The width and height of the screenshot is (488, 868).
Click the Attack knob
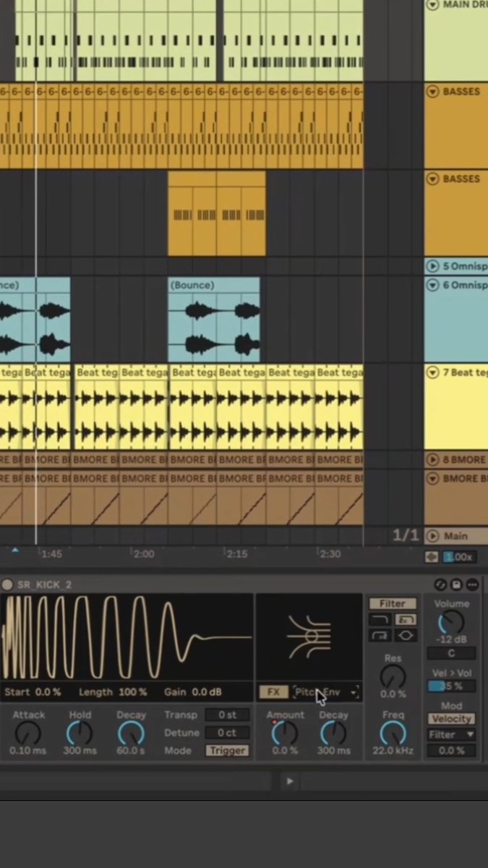pos(27,733)
